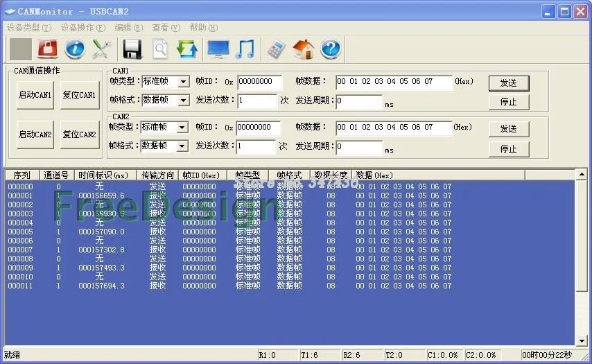Screen dimensions: 592x364
Task: Select the crossed tools settings icon
Action: click(102, 49)
